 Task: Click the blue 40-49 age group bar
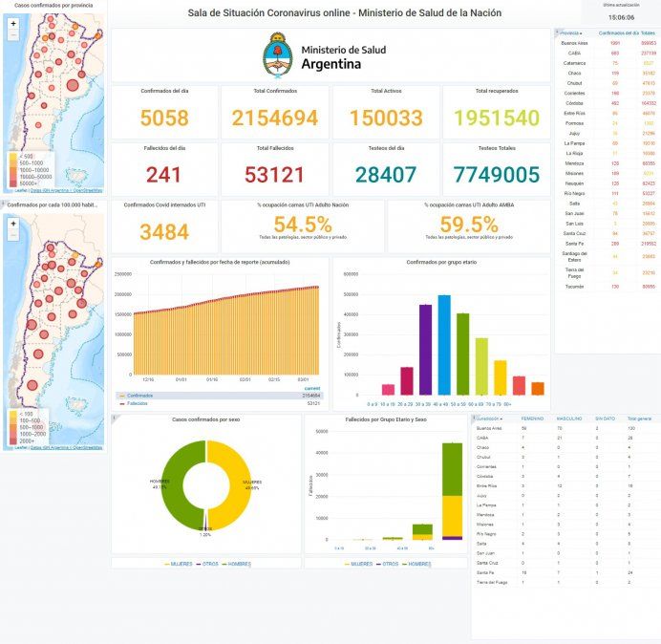(x=443, y=344)
